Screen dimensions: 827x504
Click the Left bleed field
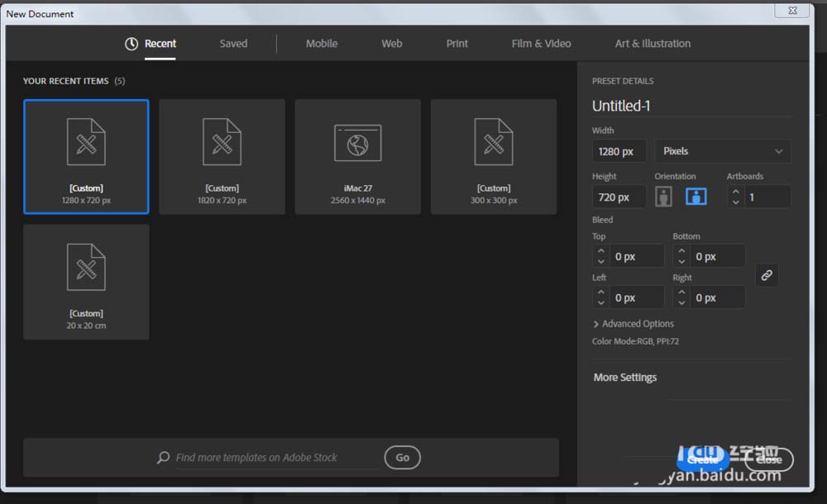coord(637,297)
